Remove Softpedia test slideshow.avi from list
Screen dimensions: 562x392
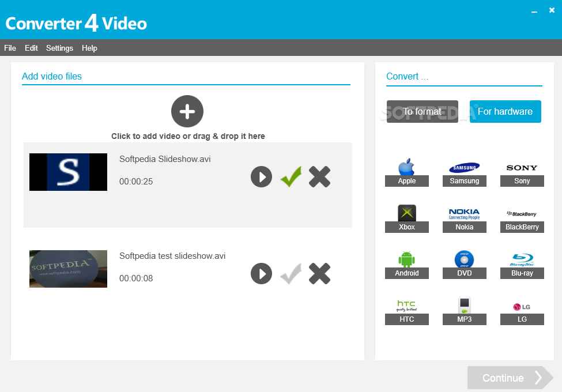click(319, 273)
